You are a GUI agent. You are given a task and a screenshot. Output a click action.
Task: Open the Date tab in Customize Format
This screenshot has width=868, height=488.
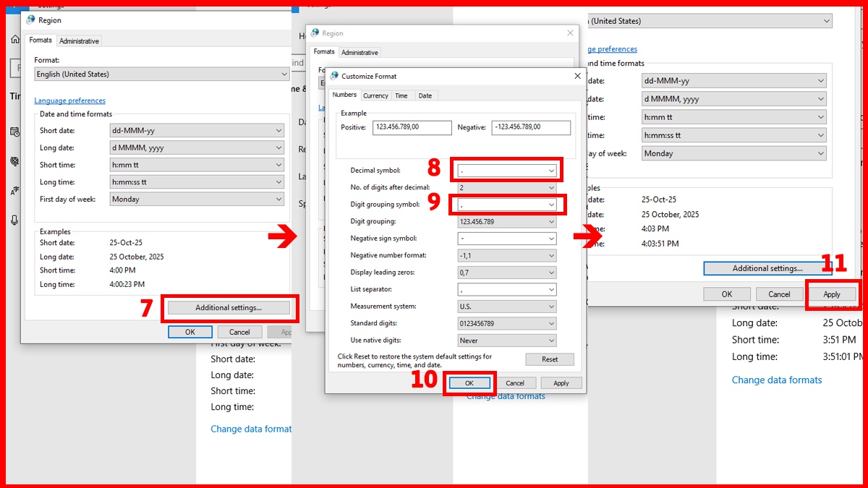click(x=425, y=95)
